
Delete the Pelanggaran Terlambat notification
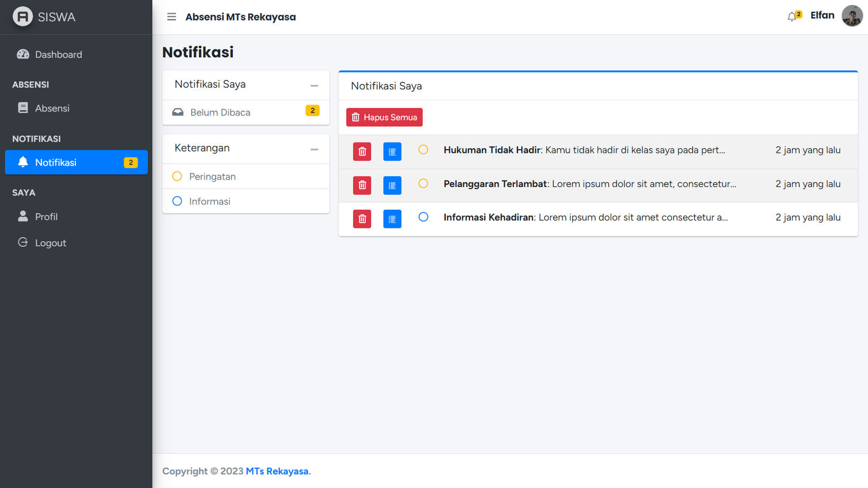coord(362,185)
